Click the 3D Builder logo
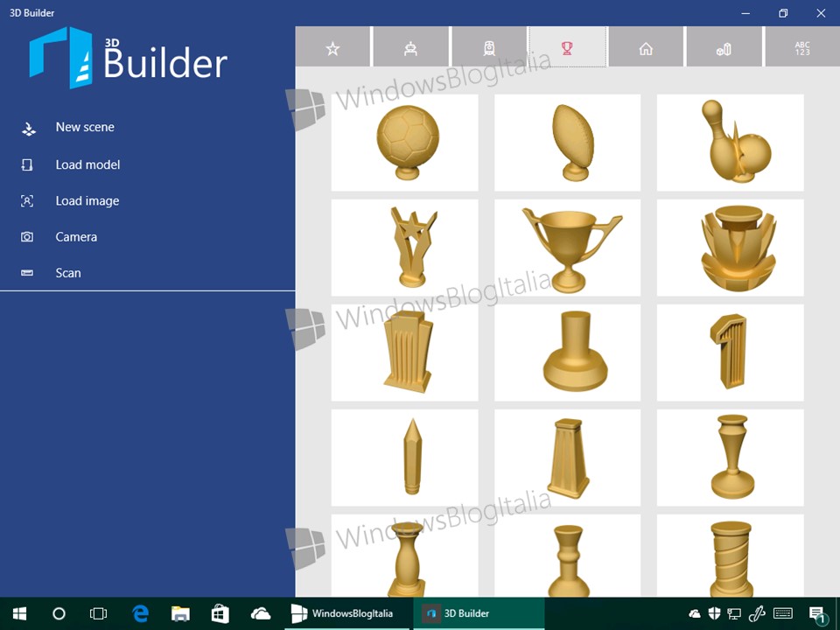This screenshot has width=840, height=630. 129,58
